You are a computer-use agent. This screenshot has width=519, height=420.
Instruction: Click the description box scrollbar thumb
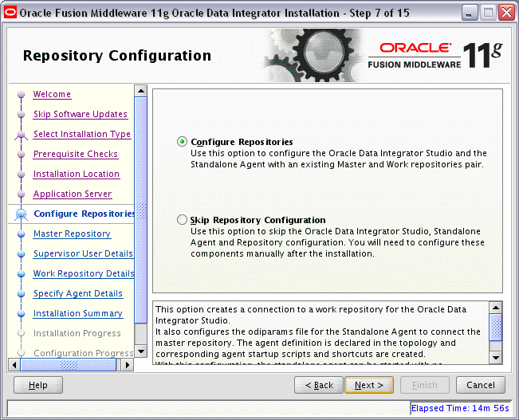pos(496,328)
